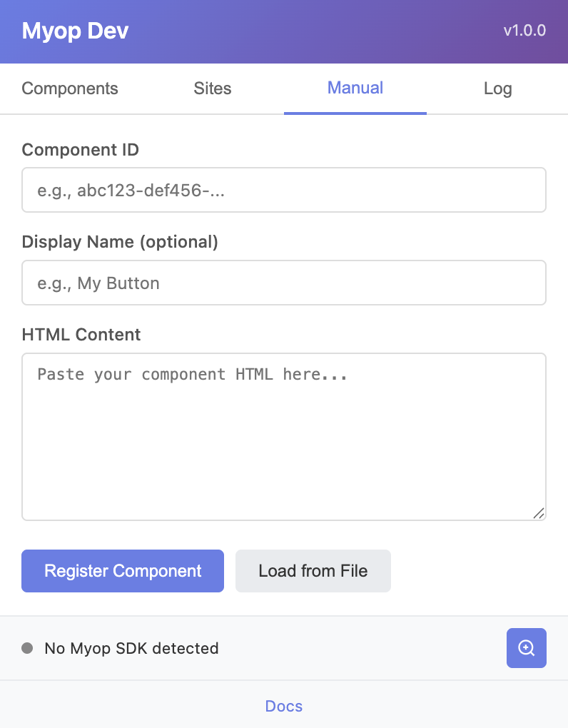Click the No Myop SDK detected text
Screen dimensions: 568x728
coord(131,648)
